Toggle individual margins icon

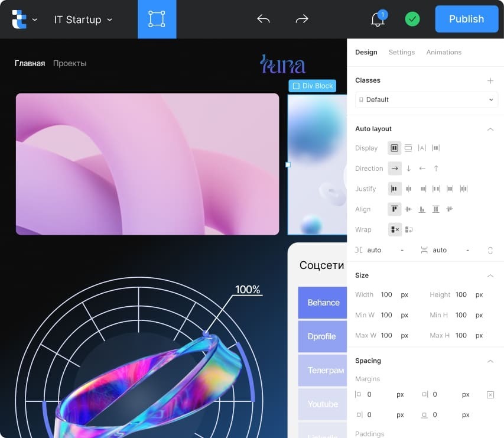tap(490, 395)
